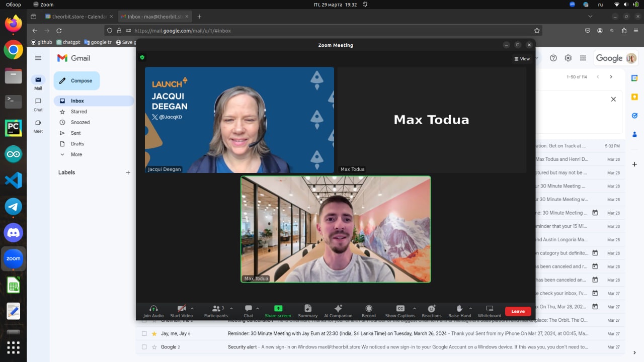Open the Google apps grid
The height and width of the screenshot is (362, 644).
click(583, 58)
